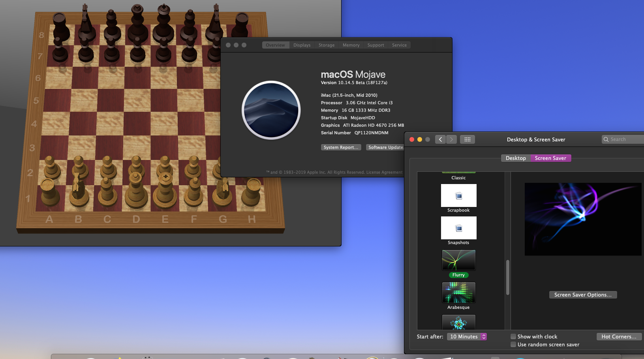Open the Displays tab in About This Mac
Viewport: 644px width, 359px height.
(302, 45)
